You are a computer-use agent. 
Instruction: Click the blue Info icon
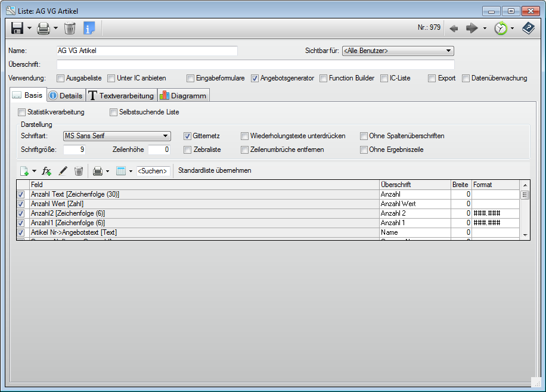[88, 27]
